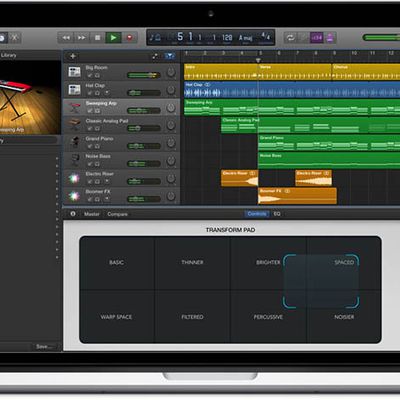The height and width of the screenshot is (400, 400).
Task: Click the Sweeping Arp pan knob
Action: click(171, 107)
